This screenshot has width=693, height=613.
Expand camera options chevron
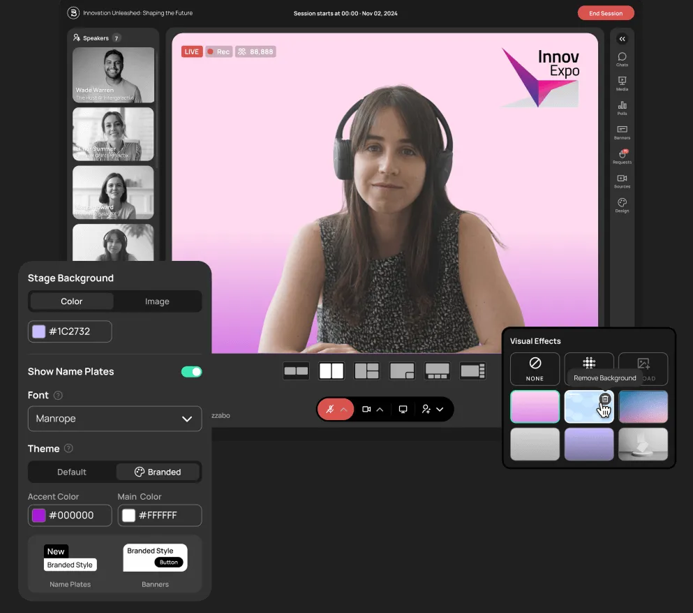coord(380,409)
